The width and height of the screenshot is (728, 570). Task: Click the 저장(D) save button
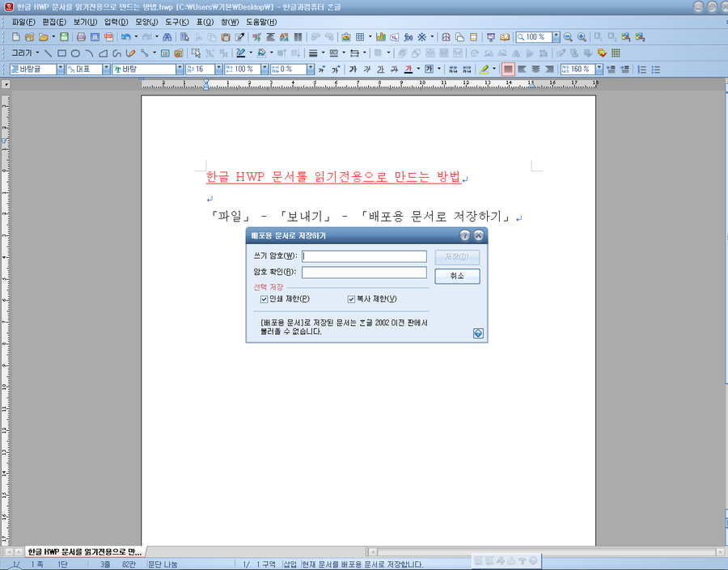pyautogui.click(x=457, y=256)
